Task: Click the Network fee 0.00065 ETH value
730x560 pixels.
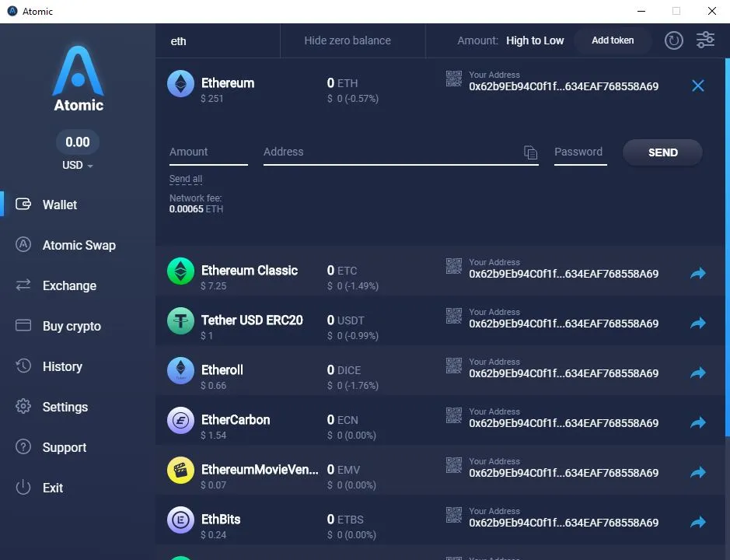Action: (196, 209)
